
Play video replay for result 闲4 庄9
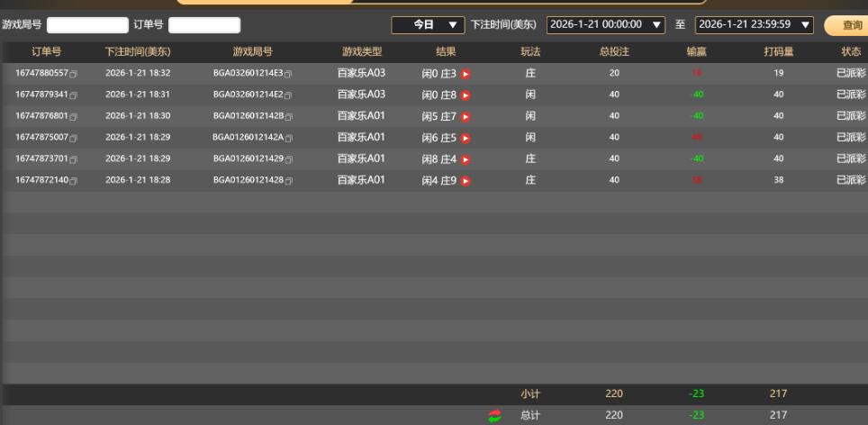(466, 181)
